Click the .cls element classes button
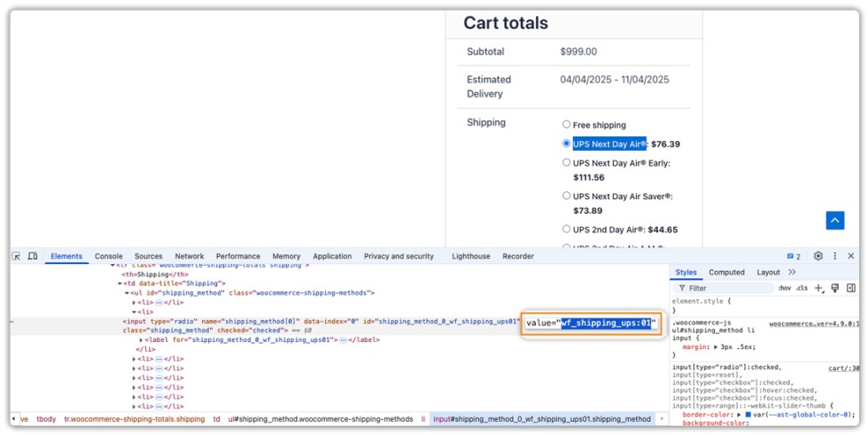Screen dimensions: 868x435 802,288
